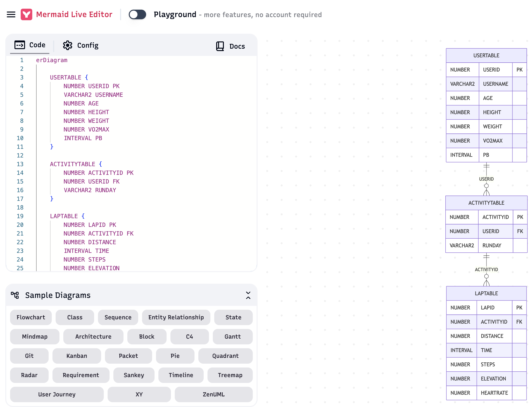This screenshot has height=407, width=532.
Task: Click the Mermaid logo icon
Action: pyautogui.click(x=26, y=14)
